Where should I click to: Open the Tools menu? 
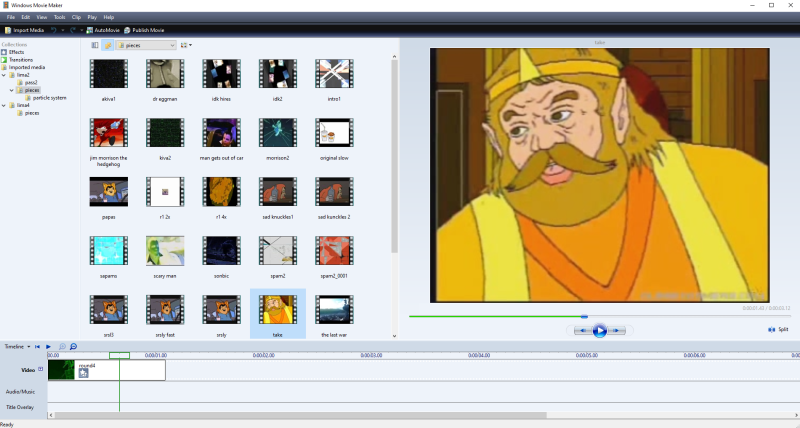(x=59, y=17)
